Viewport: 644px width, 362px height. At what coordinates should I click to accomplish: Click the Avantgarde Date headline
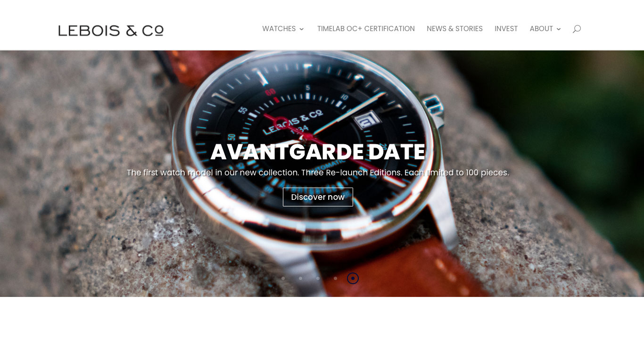point(318,152)
